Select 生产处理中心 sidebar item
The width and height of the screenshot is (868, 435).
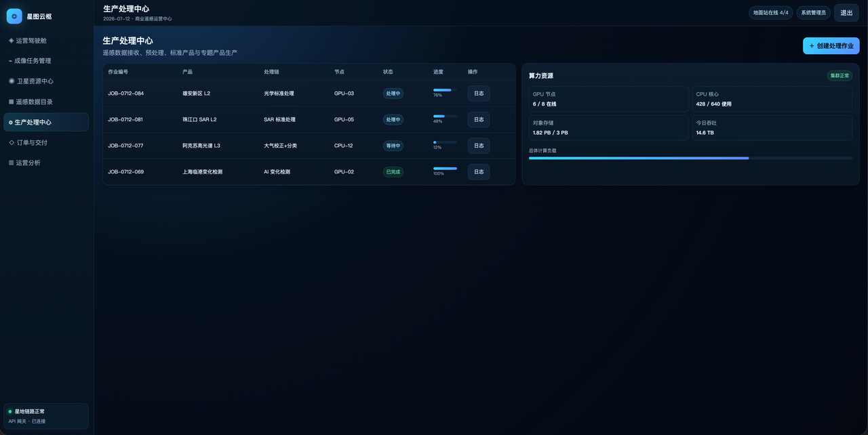46,122
